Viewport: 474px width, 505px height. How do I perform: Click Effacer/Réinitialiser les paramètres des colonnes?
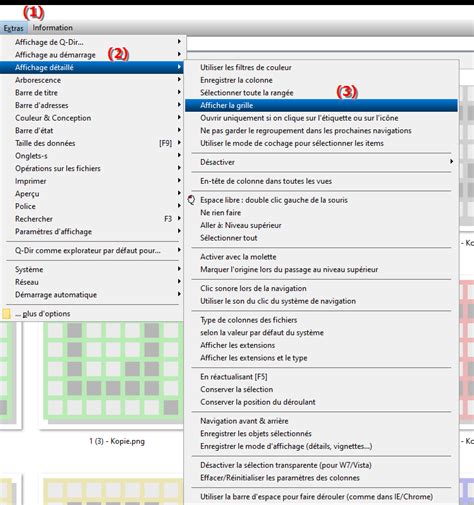click(322, 478)
